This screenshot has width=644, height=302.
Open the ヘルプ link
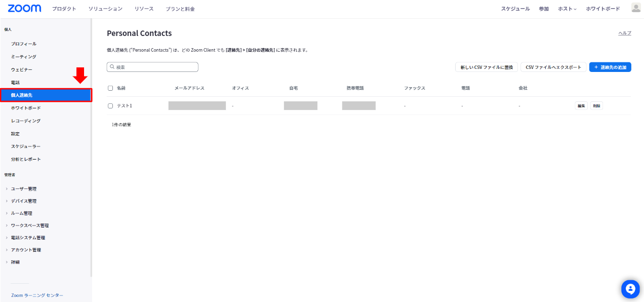625,33
